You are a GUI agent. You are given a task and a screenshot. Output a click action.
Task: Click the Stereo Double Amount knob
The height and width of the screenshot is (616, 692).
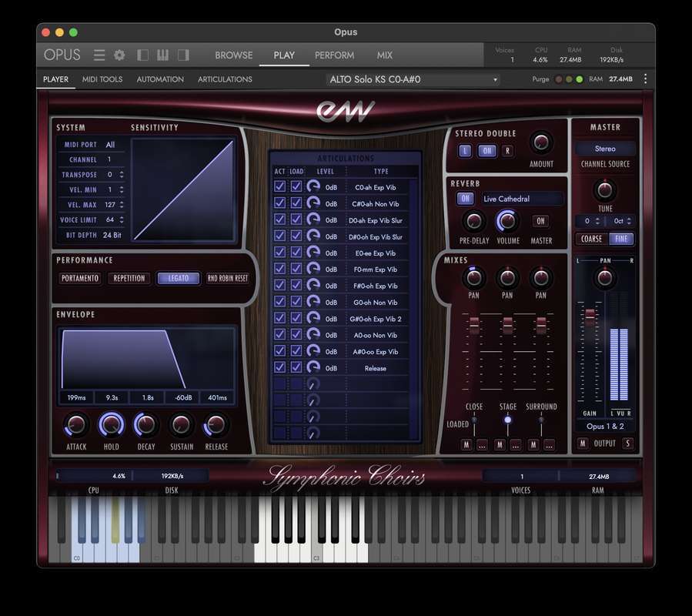tap(541, 142)
